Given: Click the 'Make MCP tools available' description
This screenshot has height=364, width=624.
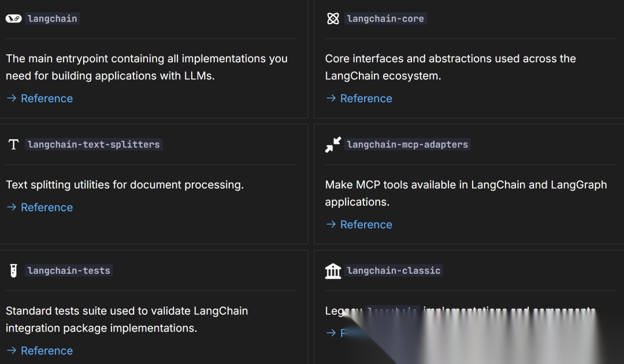Looking at the screenshot, I should [466, 193].
